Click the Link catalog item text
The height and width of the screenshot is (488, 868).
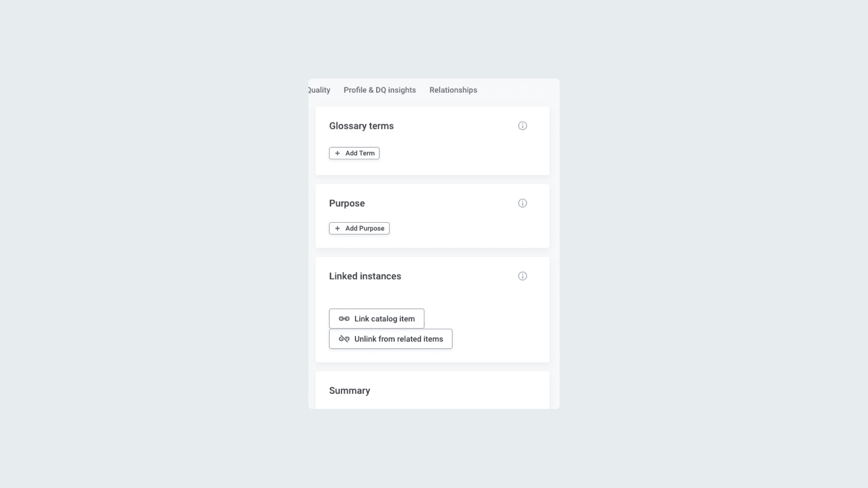tap(384, 319)
